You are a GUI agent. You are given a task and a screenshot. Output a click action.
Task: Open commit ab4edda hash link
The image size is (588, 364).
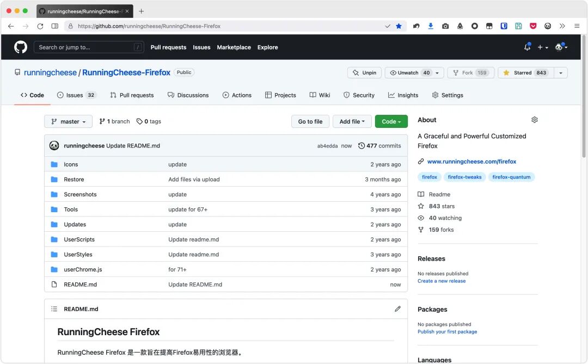327,146
